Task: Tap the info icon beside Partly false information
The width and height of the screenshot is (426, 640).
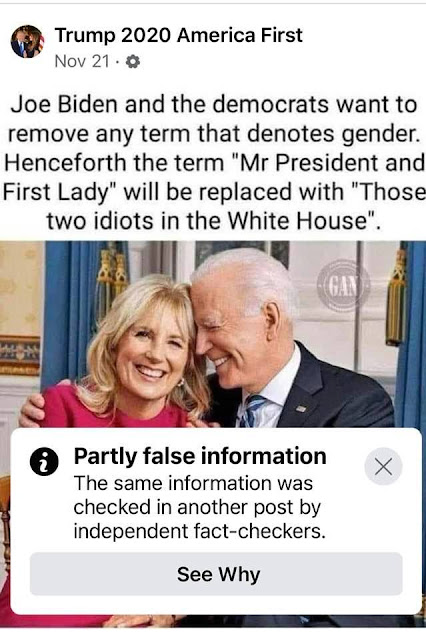Action: pos(44,461)
